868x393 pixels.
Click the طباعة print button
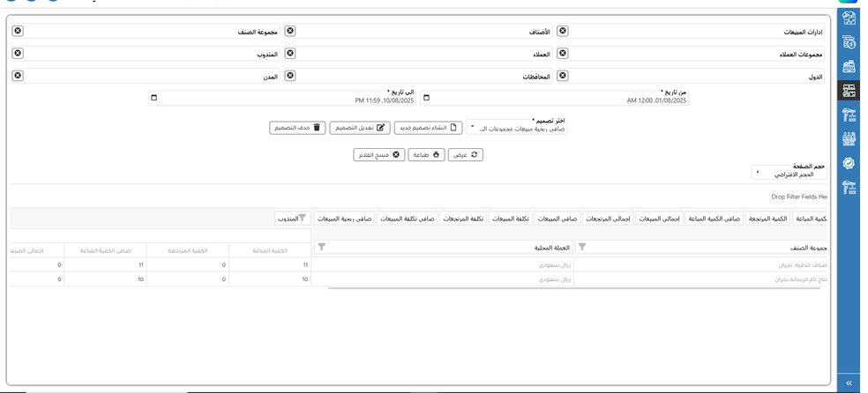click(426, 155)
